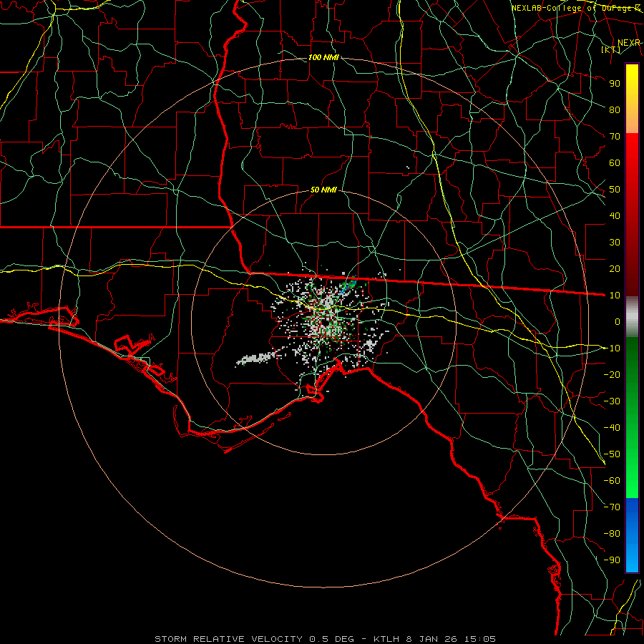The image size is (644, 644).
Task: Select the 90 value on the velocity scale
Action: pos(615,84)
